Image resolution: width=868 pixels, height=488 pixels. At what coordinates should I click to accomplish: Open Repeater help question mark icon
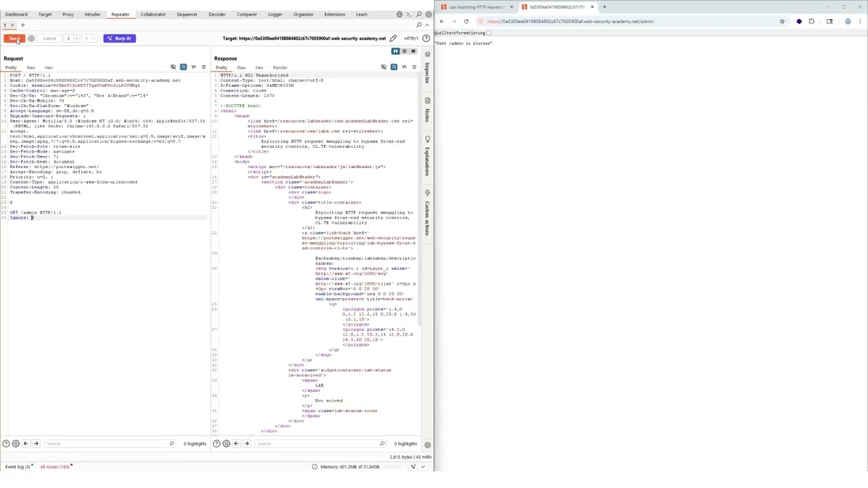[426, 39]
